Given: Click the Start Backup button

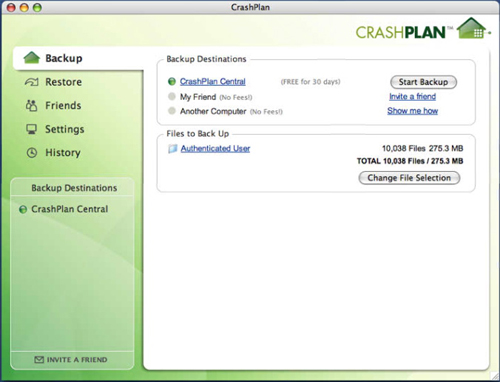Looking at the screenshot, I should [x=423, y=82].
